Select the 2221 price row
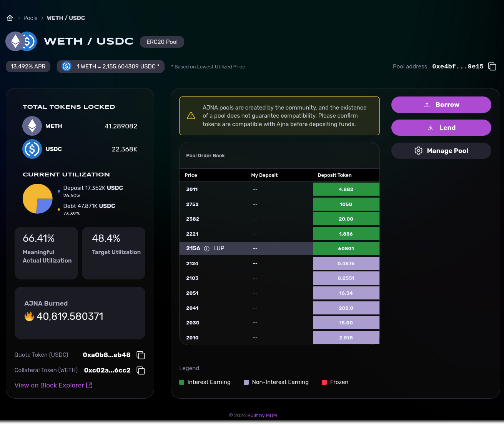 click(x=279, y=234)
